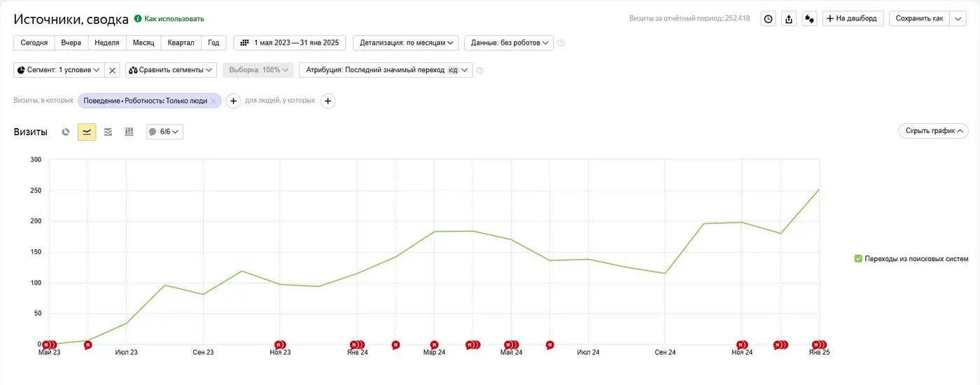Collapse chart with 'Скрыть график'
Screen dimensions: 980x385
(x=933, y=131)
